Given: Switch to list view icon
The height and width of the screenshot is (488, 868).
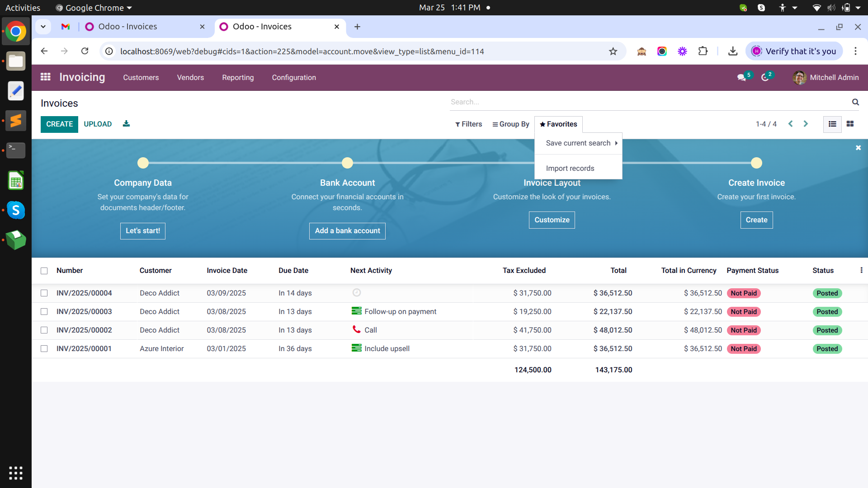Looking at the screenshot, I should pyautogui.click(x=832, y=124).
